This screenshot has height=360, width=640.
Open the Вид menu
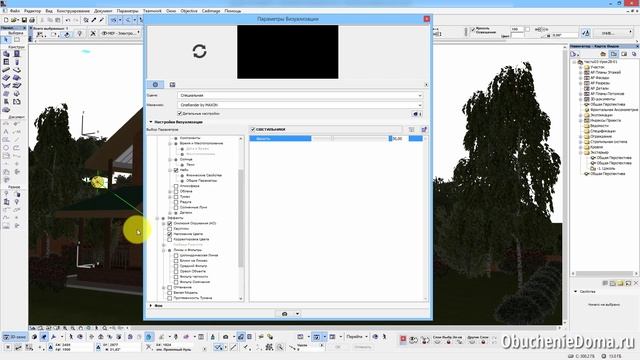click(x=49, y=11)
